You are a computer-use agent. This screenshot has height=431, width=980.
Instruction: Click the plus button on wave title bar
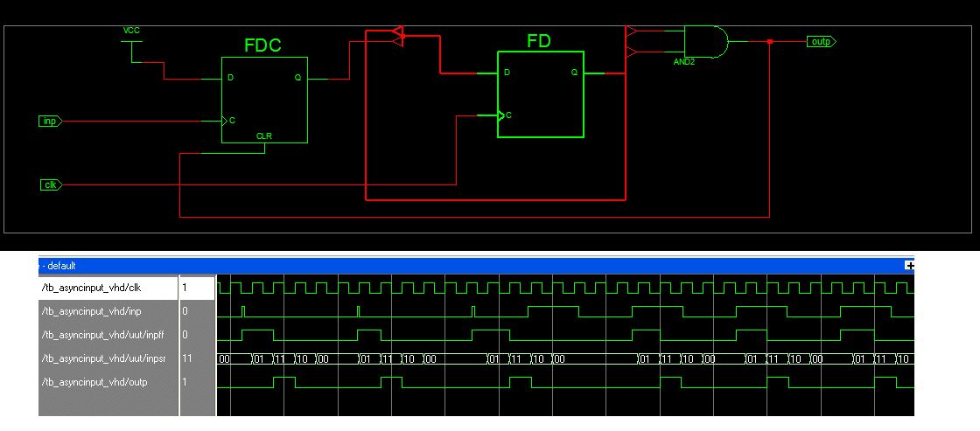point(909,266)
